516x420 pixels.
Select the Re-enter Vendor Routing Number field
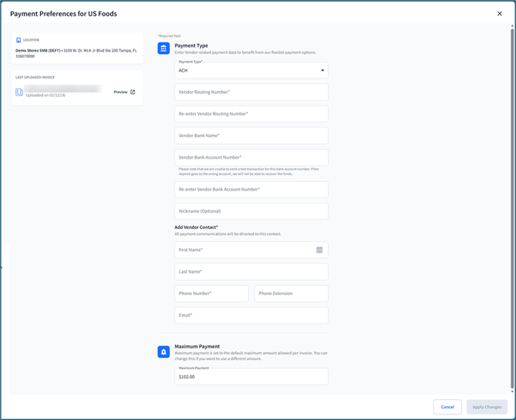coord(251,114)
